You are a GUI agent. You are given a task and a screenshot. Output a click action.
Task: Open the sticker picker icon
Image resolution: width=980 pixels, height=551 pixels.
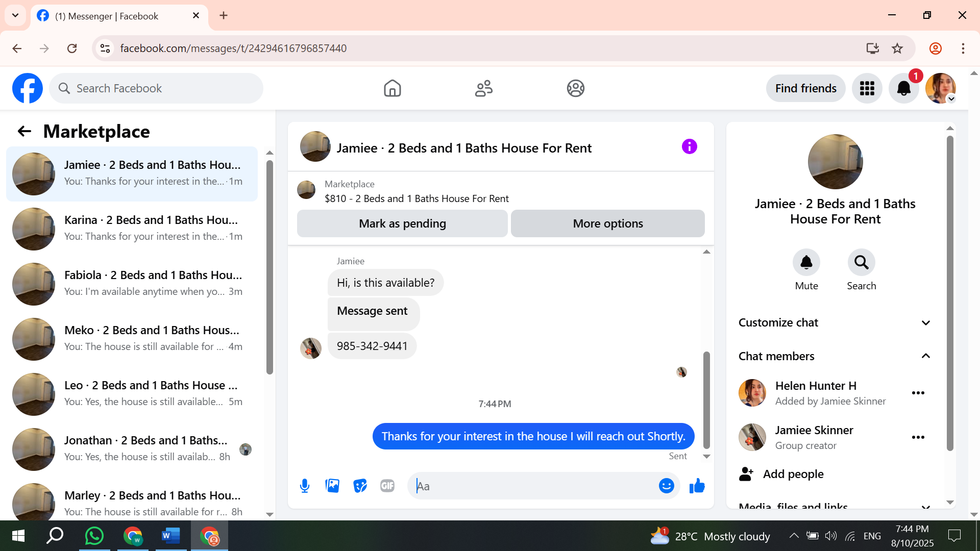[360, 486]
